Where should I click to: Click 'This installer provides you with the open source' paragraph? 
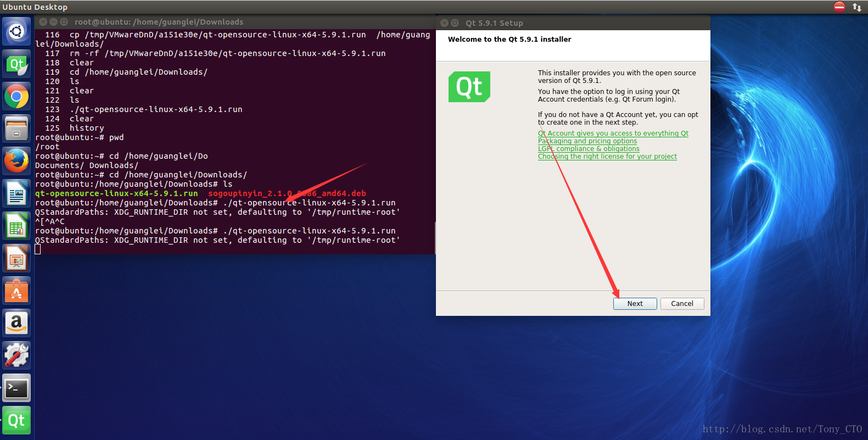click(x=617, y=77)
